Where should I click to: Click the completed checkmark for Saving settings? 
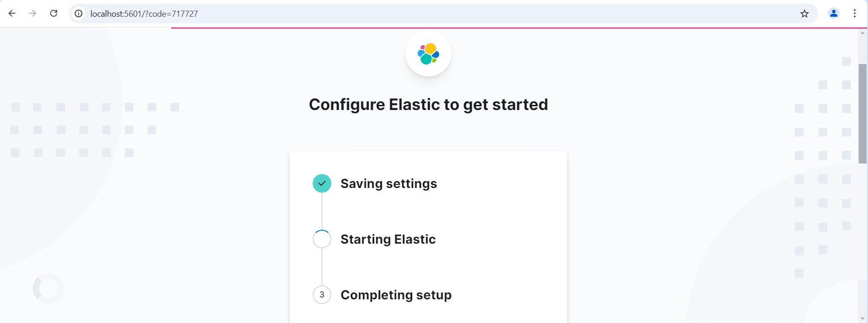(322, 183)
